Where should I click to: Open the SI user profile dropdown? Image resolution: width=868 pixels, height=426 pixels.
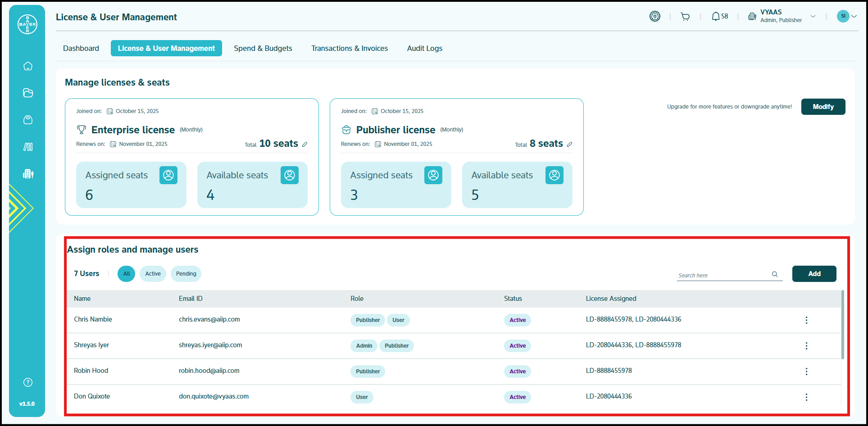pyautogui.click(x=847, y=16)
